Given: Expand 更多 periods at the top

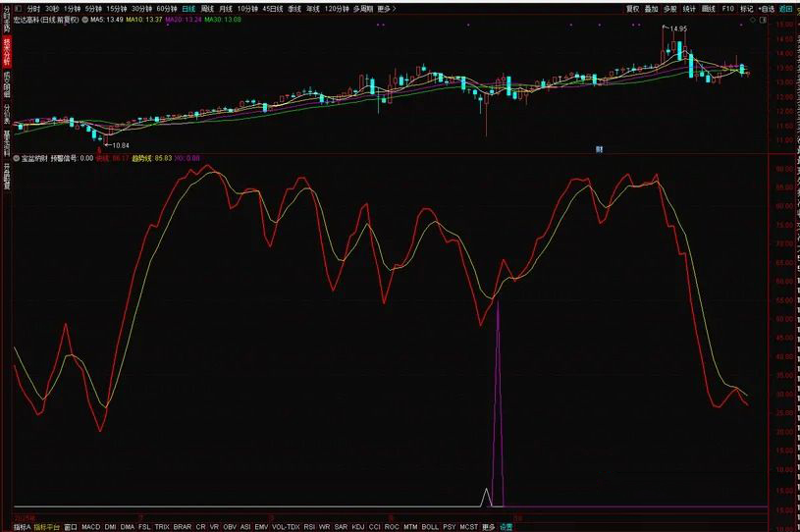Looking at the screenshot, I should pyautogui.click(x=386, y=9).
